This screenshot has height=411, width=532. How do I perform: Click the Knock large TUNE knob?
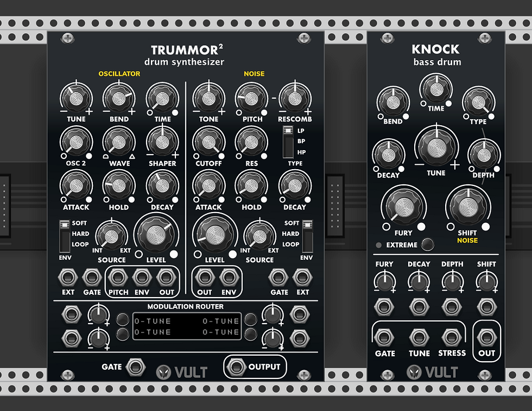(x=436, y=147)
